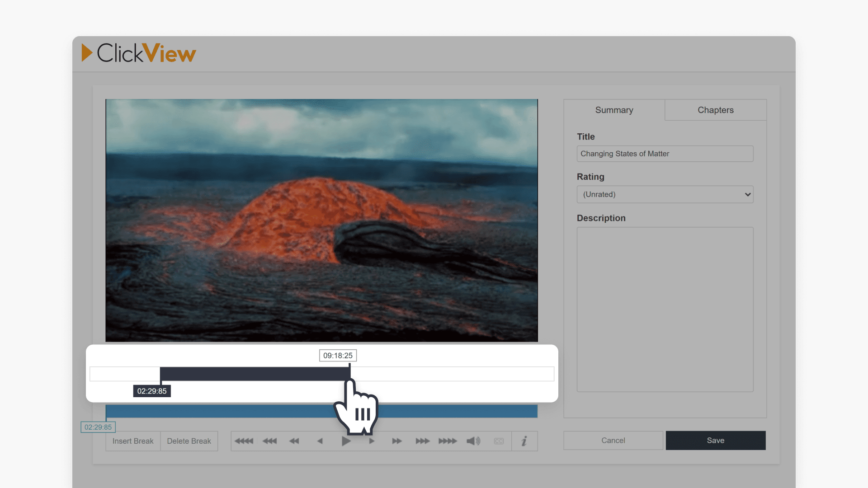Click the video info icon

point(524,441)
